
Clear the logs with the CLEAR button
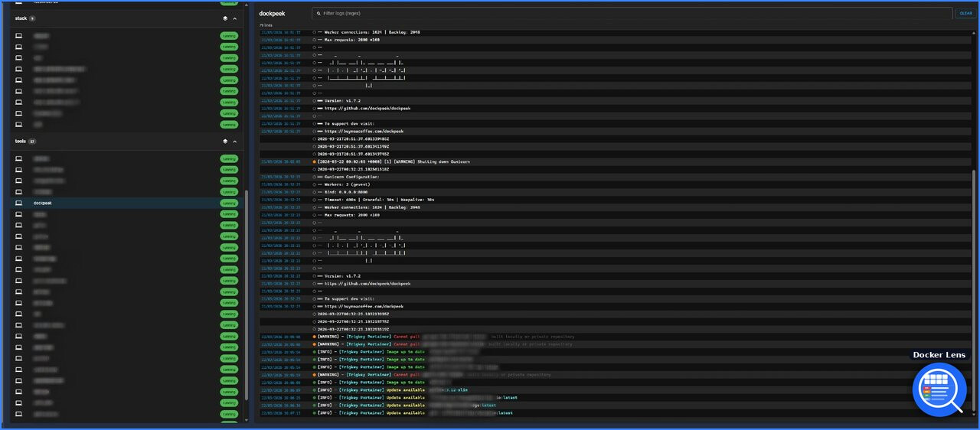[x=965, y=13]
